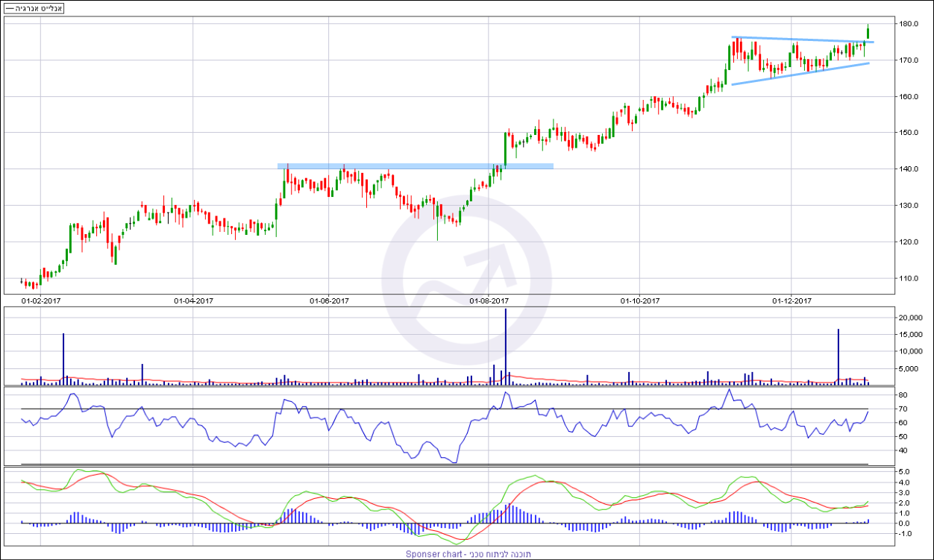Click the last green breakout candle

(868, 32)
